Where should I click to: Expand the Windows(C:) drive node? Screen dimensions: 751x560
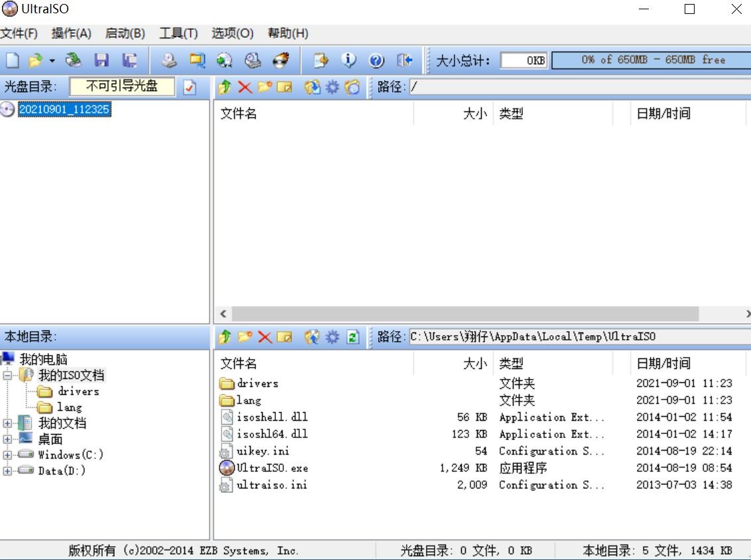tap(7, 455)
